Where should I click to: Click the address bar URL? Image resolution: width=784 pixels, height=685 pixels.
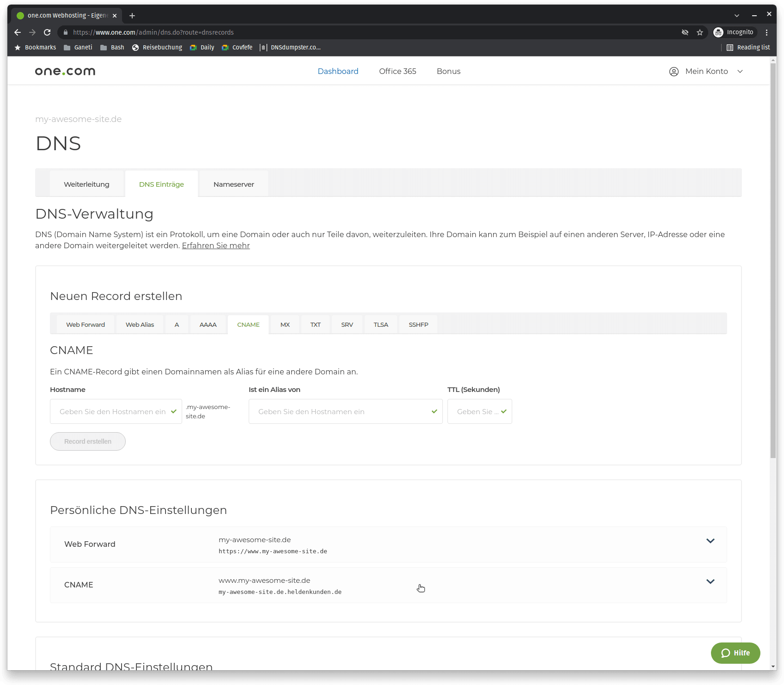(153, 32)
